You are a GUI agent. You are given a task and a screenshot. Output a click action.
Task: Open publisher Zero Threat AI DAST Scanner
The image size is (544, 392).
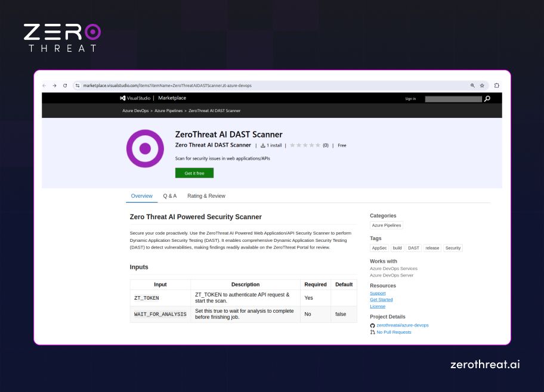213,145
